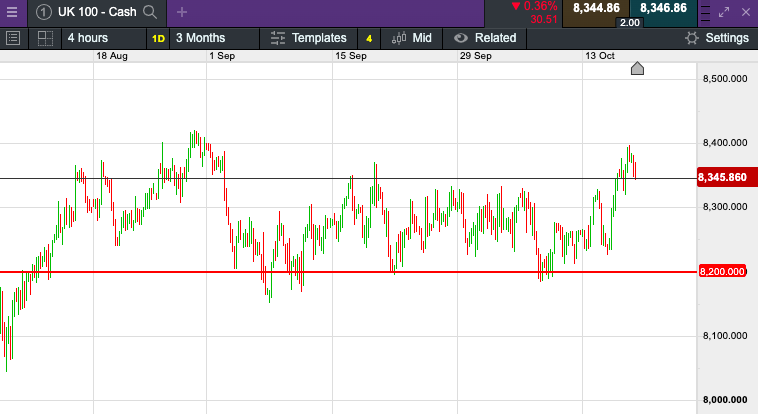758x414 pixels.
Task: Click the 8,300.000 price axis label
Action: tap(725, 207)
